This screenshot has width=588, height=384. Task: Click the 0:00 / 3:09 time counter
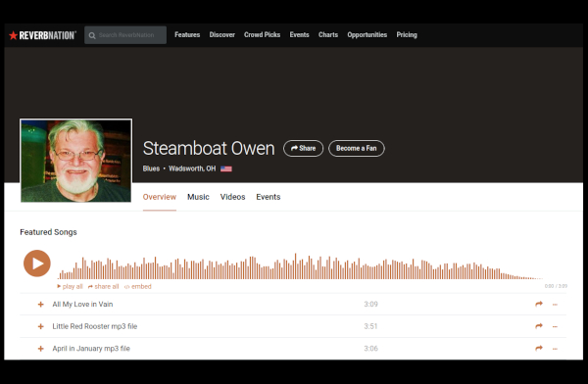coord(556,286)
